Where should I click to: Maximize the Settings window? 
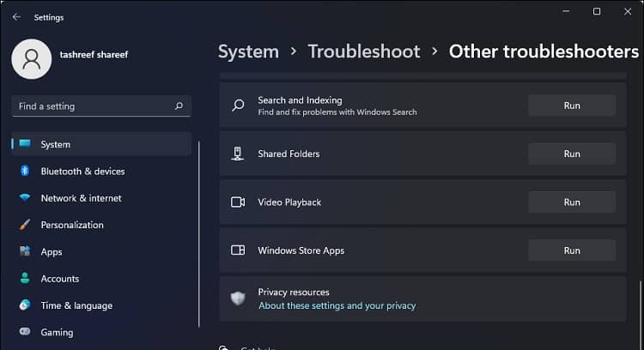597,11
